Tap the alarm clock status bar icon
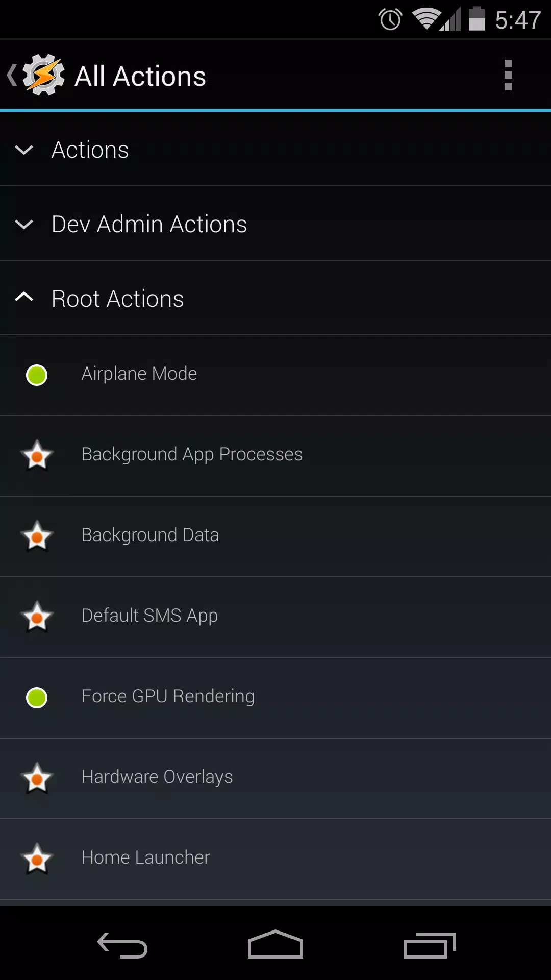 [390, 20]
